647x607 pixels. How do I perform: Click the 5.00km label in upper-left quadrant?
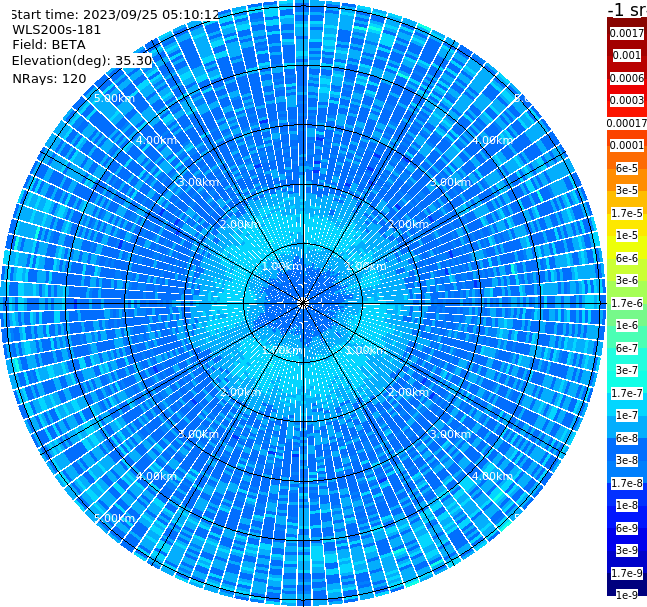click(114, 98)
